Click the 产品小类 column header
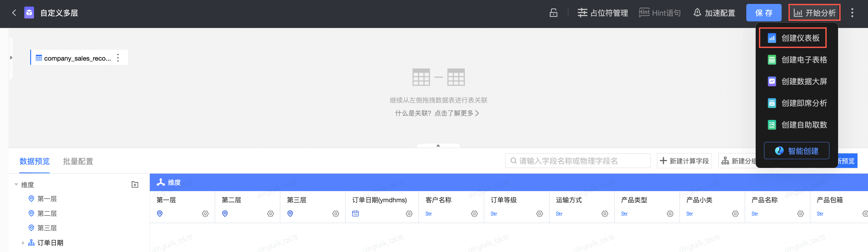This screenshot has height=252, width=868. 699,200
